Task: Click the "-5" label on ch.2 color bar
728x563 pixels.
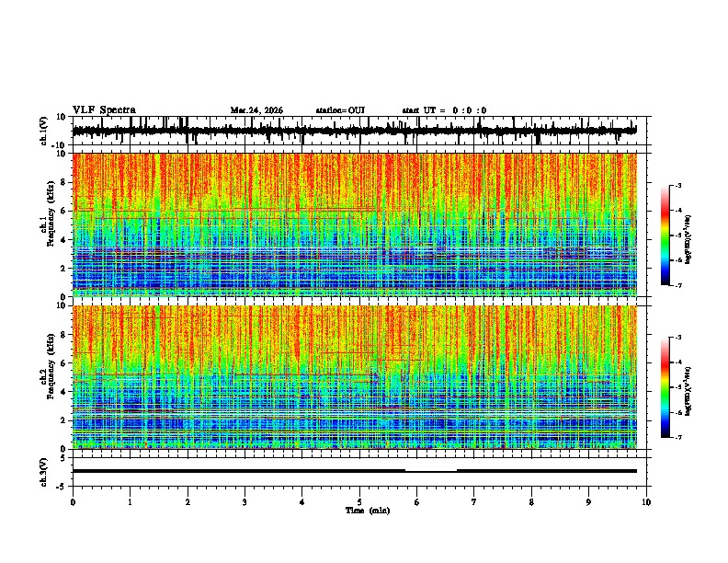Action: (x=677, y=387)
